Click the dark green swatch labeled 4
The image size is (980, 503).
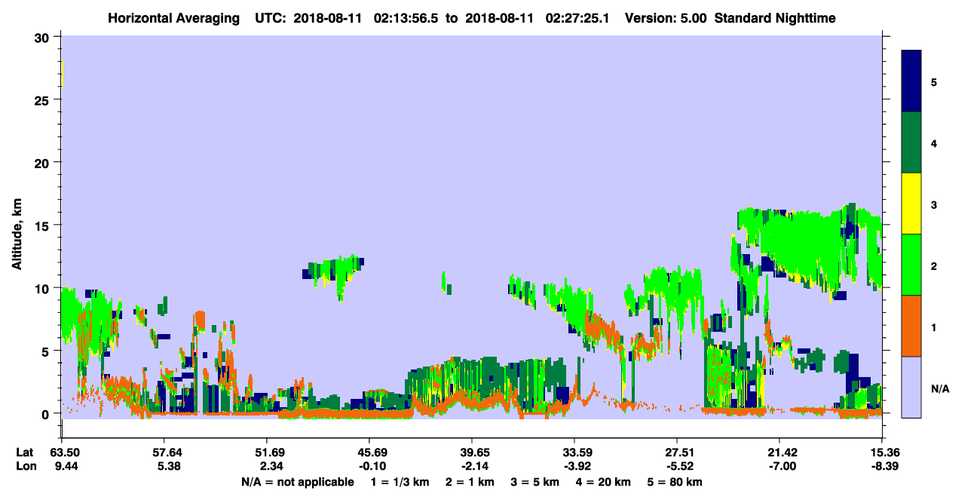click(911, 143)
